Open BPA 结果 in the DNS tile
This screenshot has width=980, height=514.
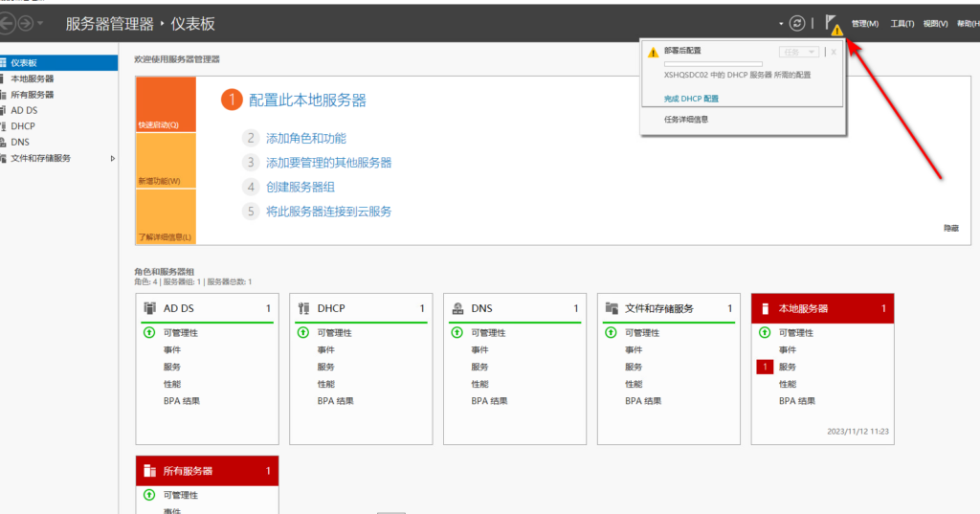pyautogui.click(x=489, y=401)
